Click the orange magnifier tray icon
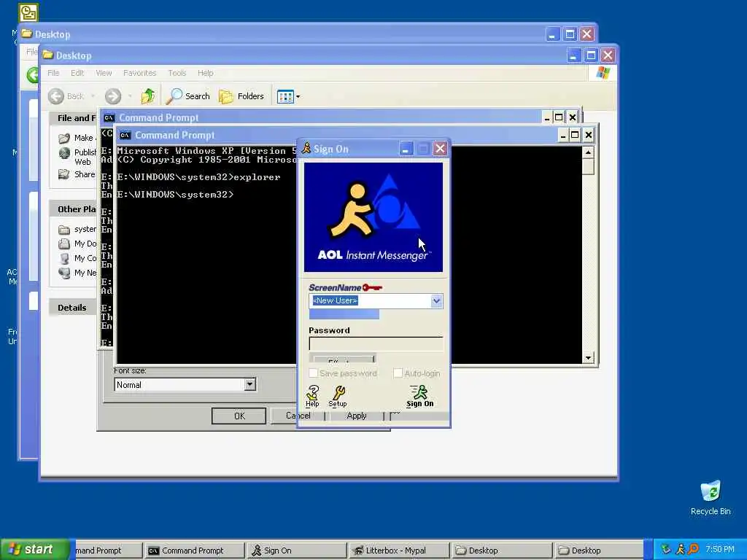The image size is (747, 560). point(694,550)
